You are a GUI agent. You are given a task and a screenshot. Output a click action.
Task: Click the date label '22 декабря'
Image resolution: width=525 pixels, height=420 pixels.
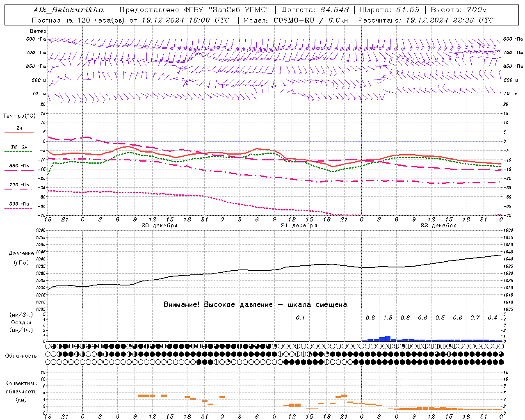click(438, 226)
